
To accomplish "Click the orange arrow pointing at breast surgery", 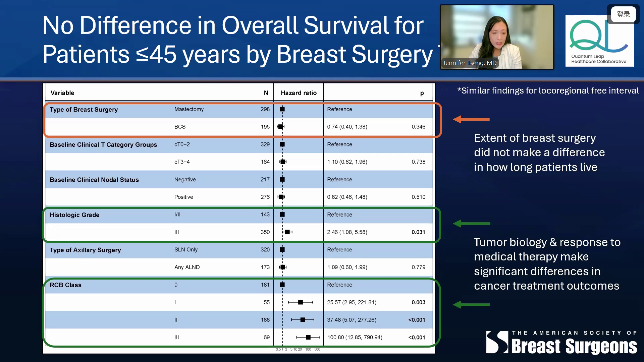I will point(471,119).
